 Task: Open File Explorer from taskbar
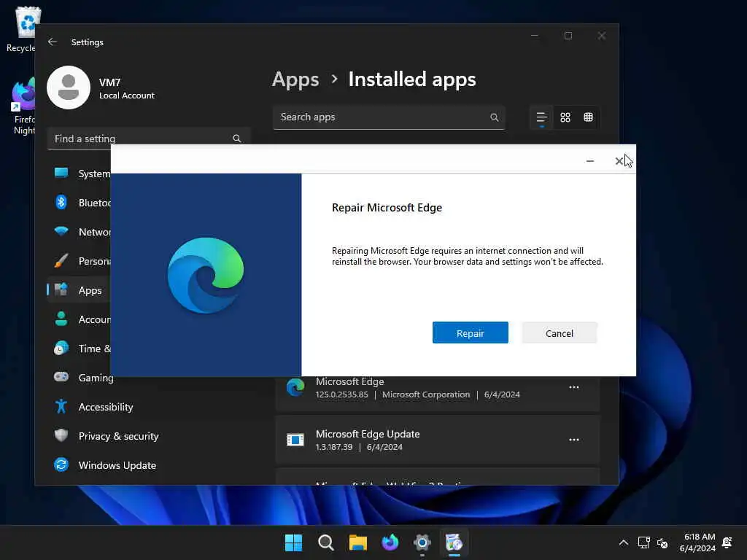click(x=357, y=542)
